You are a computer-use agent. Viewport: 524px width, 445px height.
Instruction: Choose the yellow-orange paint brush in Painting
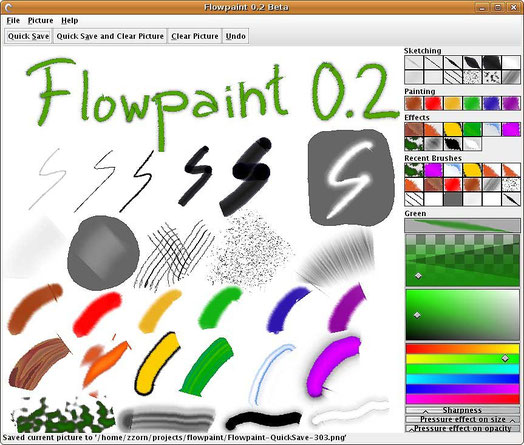pos(452,104)
